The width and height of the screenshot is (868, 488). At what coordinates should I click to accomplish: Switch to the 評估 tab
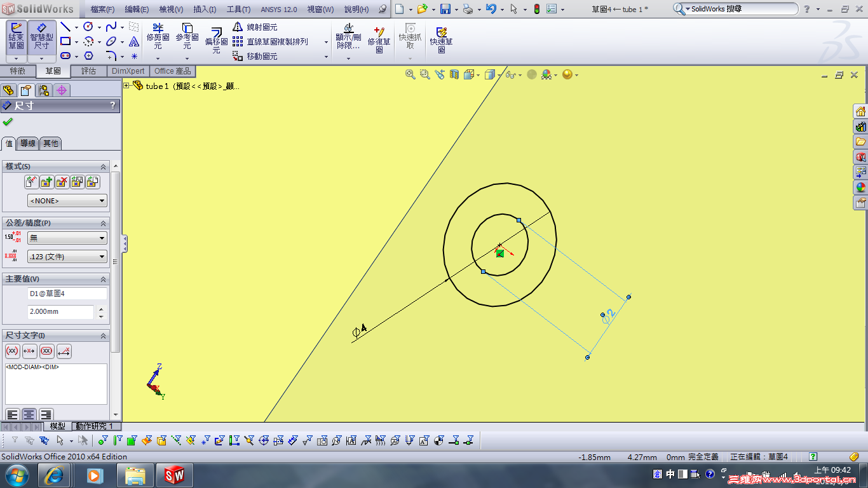point(88,71)
